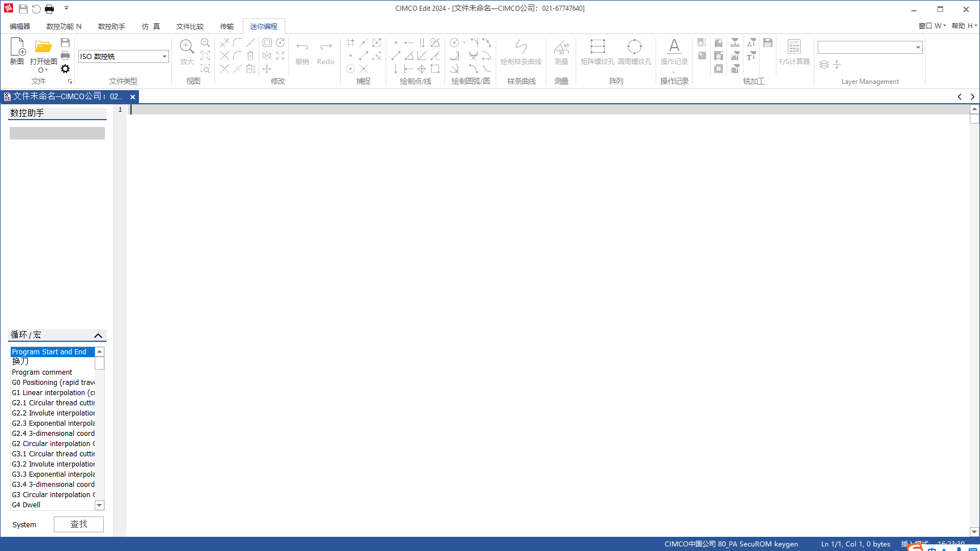Viewport: 980px width, 551px height.
Task: Select 换刀 in macro list
Action: pyautogui.click(x=52, y=362)
